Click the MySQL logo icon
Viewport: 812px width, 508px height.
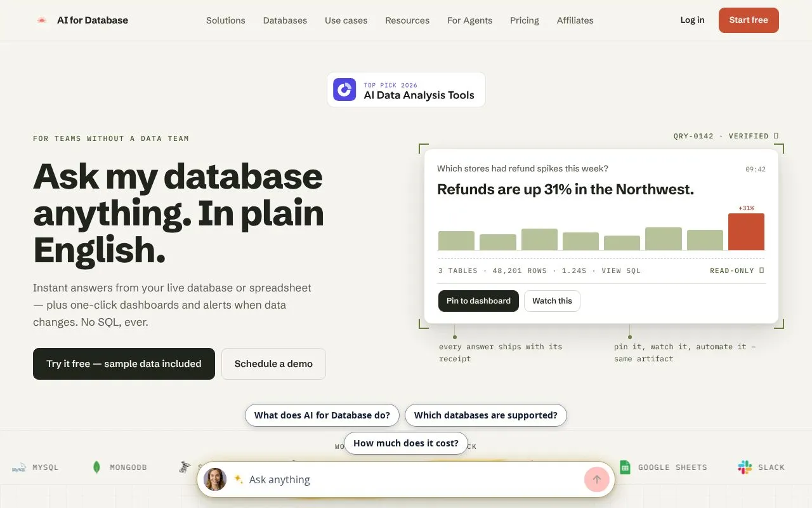click(x=19, y=468)
